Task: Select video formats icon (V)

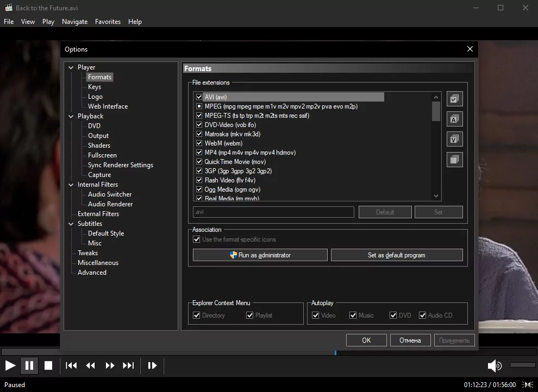Action: 455,140
